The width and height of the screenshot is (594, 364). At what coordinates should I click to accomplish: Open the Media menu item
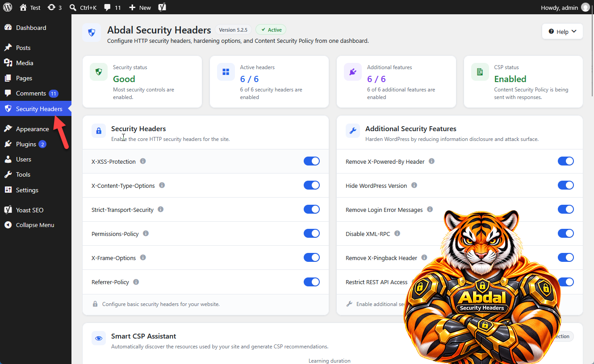click(36, 63)
